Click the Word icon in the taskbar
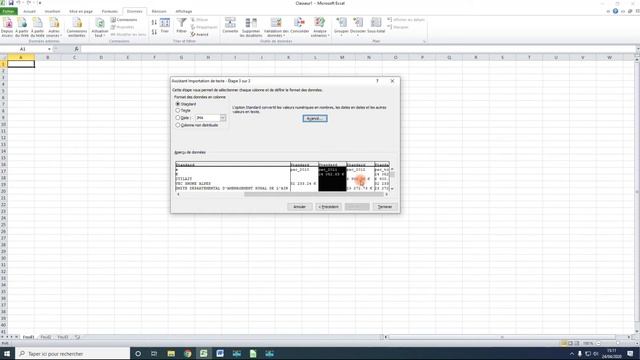Viewport: 640px width, 360px height. [x=220, y=353]
